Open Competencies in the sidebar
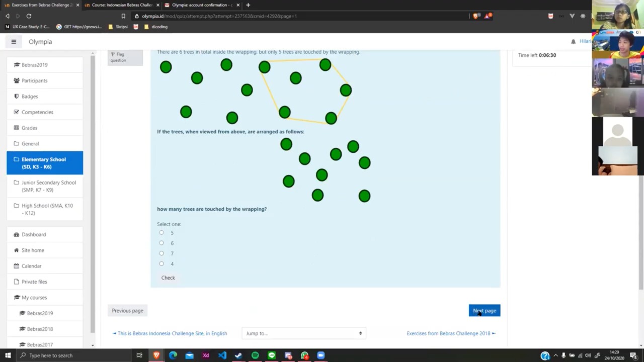 click(x=45, y=112)
